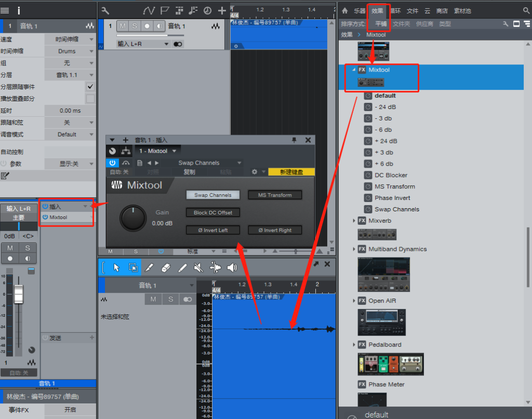Screen dimensions: 532x419
Task: Open the browser search magnifier
Action: (x=526, y=11)
